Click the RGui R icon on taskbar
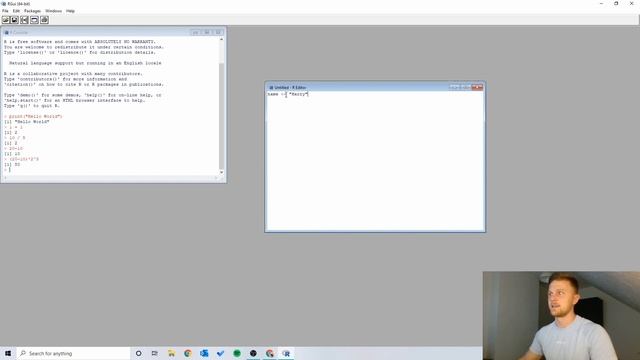The image size is (640, 360). point(286,353)
